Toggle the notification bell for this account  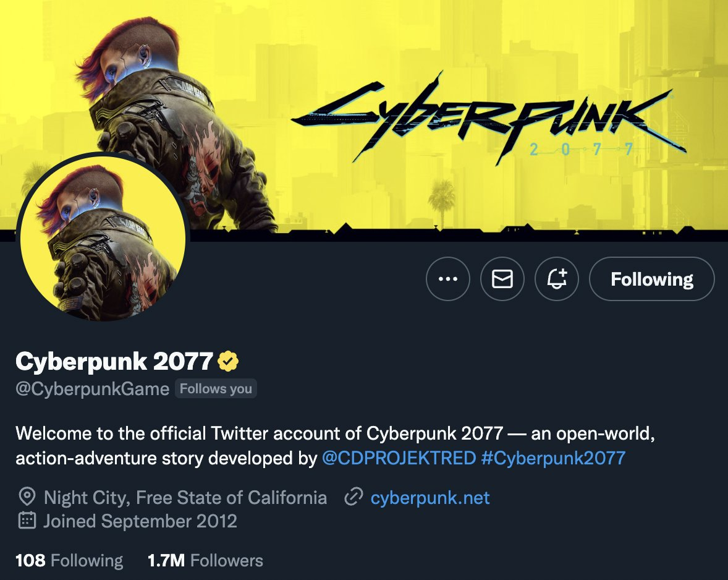click(x=556, y=279)
